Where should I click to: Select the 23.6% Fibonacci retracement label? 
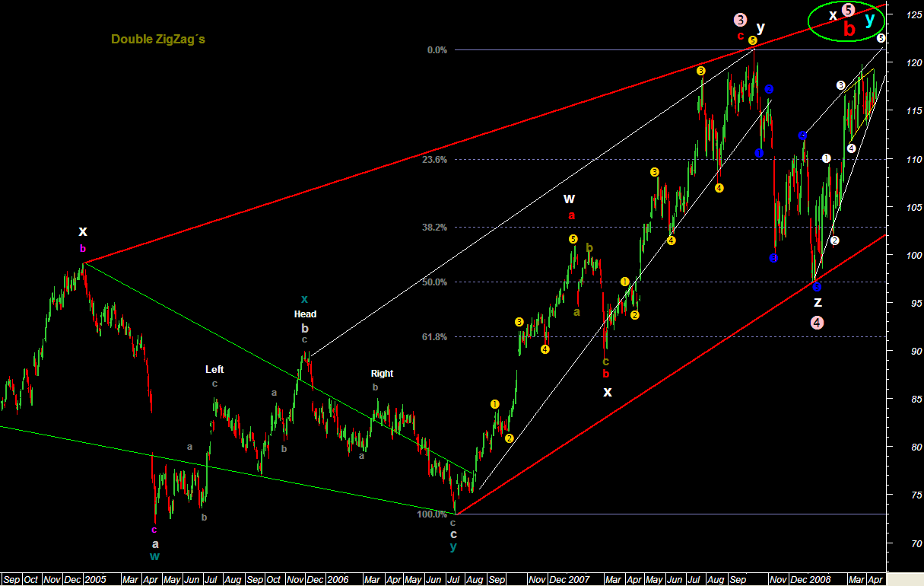435,160
